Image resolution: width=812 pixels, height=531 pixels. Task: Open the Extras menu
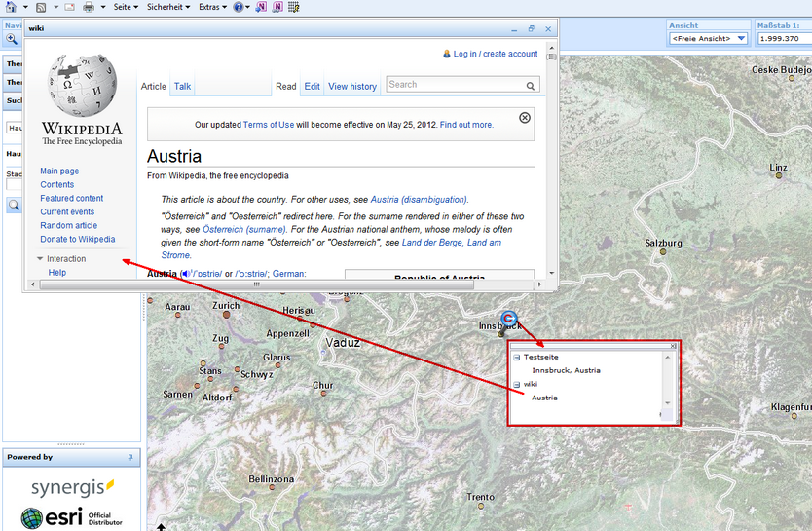211,7
